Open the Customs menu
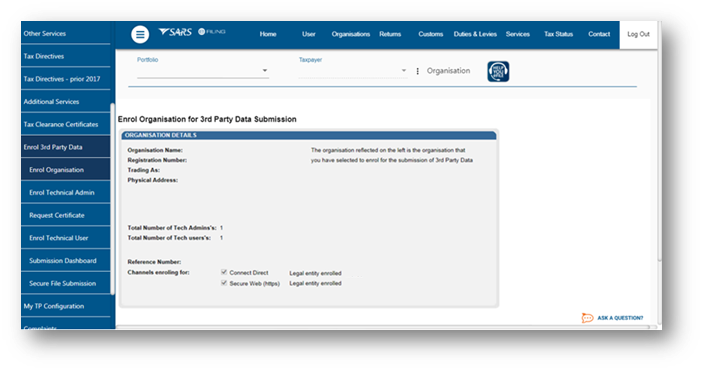 (431, 34)
